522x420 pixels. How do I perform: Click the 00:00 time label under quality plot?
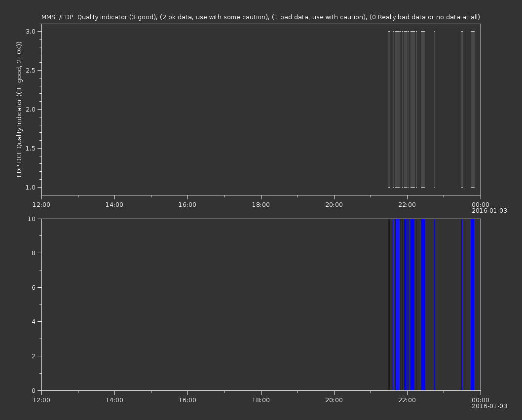point(481,204)
